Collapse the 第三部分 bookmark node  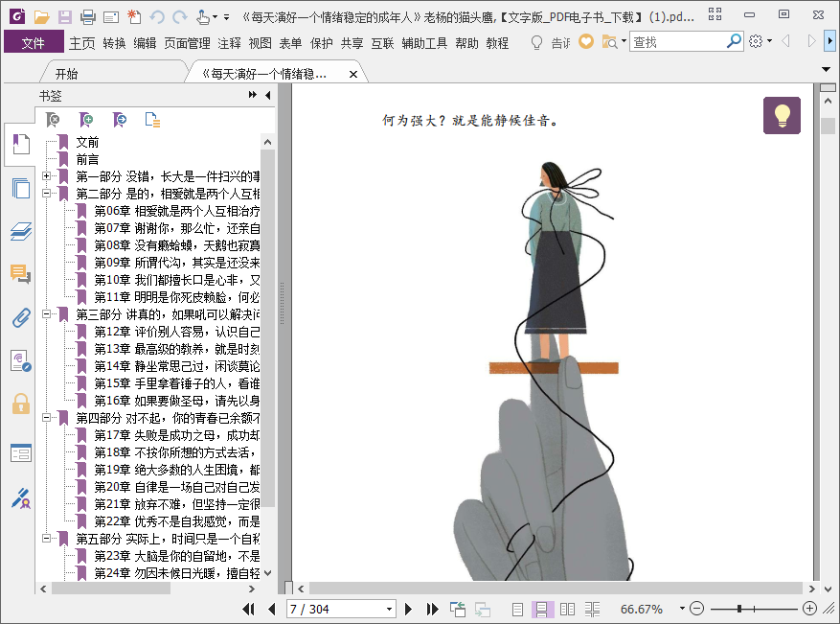click(x=47, y=314)
